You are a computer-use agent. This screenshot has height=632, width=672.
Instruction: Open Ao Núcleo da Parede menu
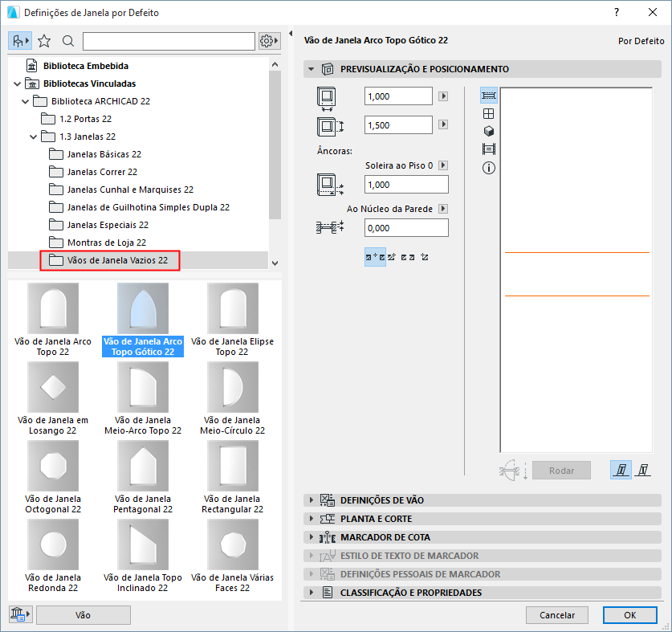(x=443, y=209)
